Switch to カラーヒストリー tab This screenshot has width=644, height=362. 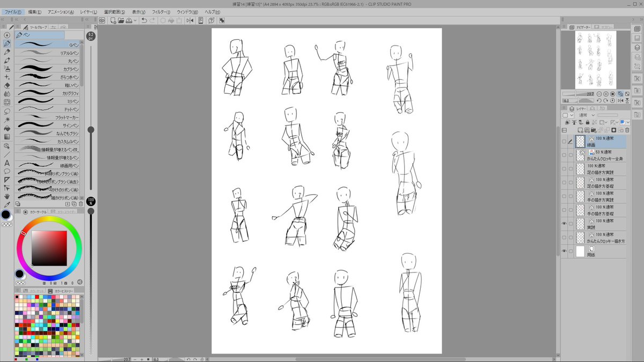coord(63,291)
